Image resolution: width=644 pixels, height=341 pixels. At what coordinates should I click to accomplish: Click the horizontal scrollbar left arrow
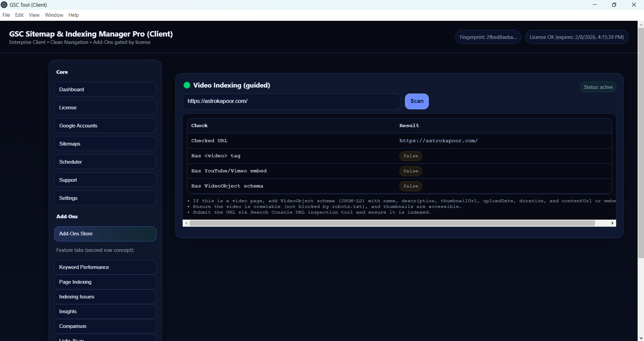point(186,223)
